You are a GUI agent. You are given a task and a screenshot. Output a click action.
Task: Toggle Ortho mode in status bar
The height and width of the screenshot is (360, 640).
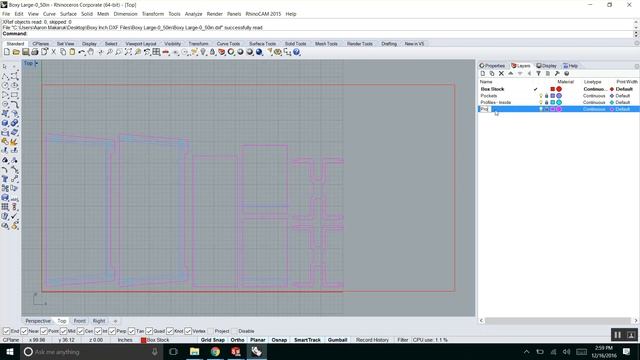pos(238,340)
